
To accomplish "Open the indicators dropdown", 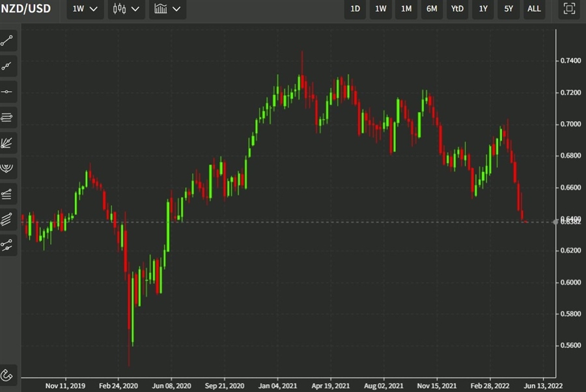I will click(x=167, y=8).
